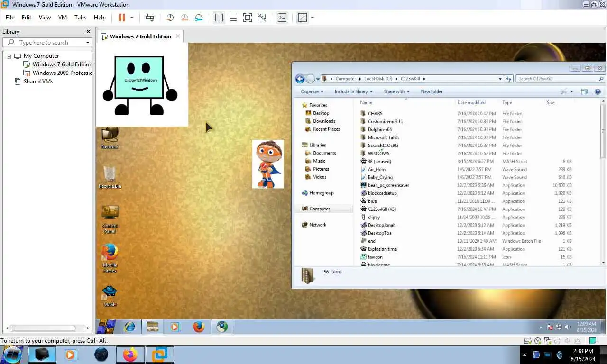607x364 pixels.
Task: Toggle the Unity mode icon
Action: [x=262, y=18]
